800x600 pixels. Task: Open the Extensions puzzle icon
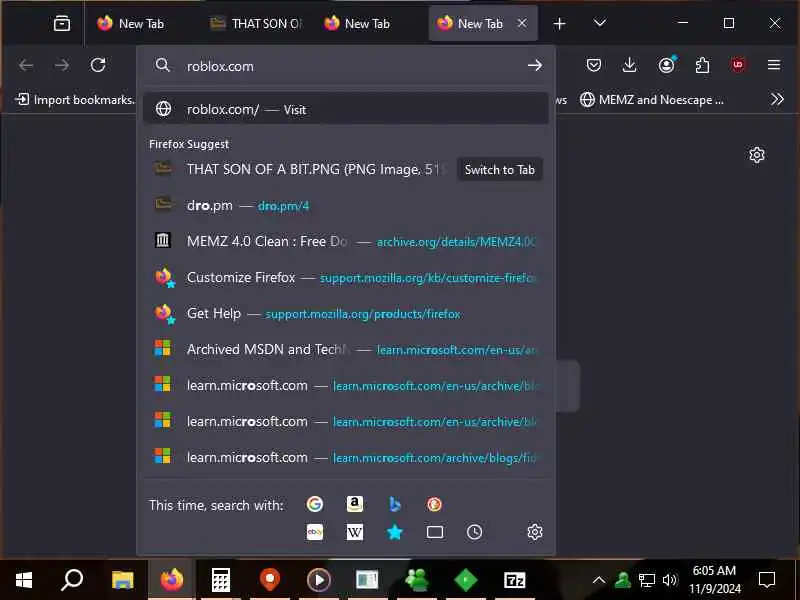(702, 65)
